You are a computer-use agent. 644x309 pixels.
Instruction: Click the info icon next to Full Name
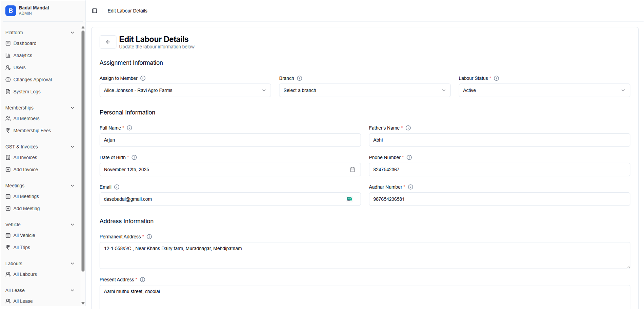click(129, 128)
